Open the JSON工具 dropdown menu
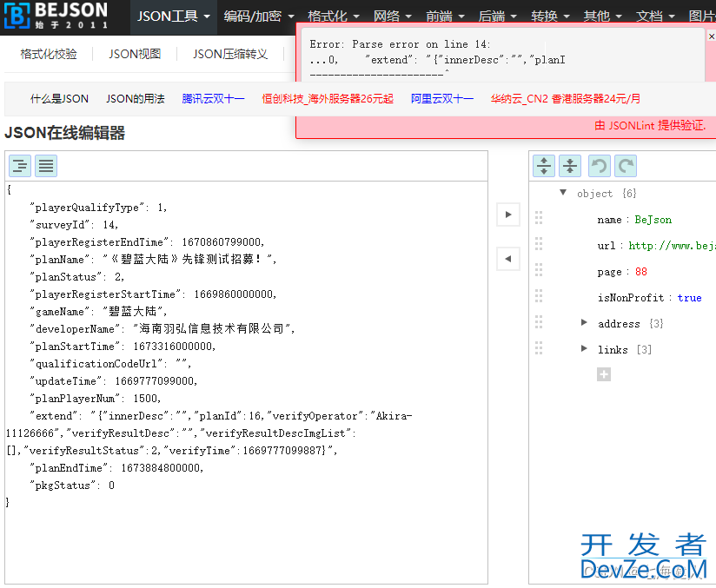716x588 pixels. click(x=174, y=17)
